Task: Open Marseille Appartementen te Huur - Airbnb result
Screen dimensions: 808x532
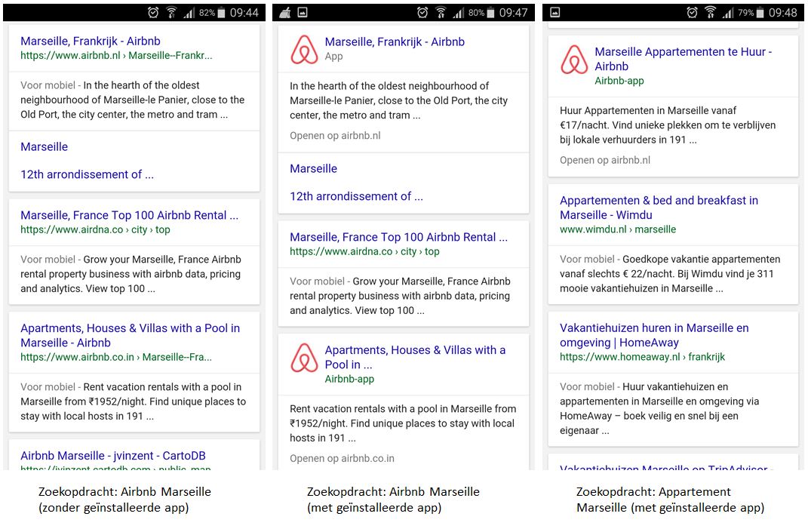Action: [684, 59]
